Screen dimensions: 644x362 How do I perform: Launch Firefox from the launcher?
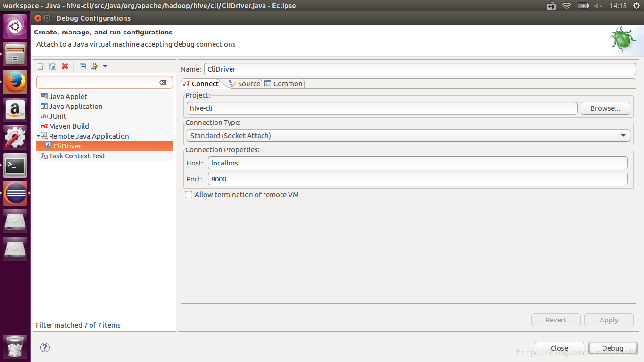pyautogui.click(x=15, y=82)
